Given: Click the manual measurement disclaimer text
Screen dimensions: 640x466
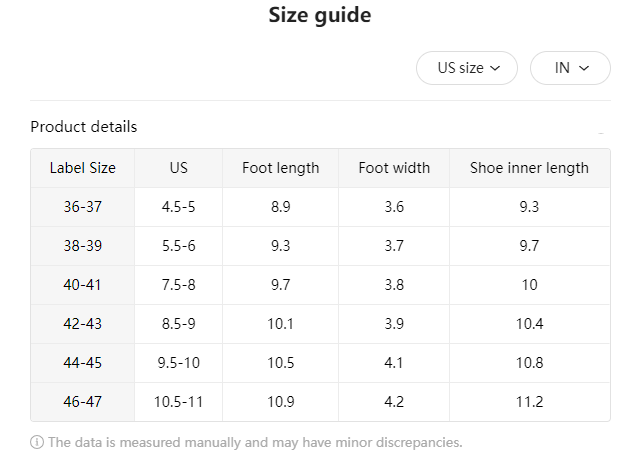Looking at the screenshot, I should point(255,442).
